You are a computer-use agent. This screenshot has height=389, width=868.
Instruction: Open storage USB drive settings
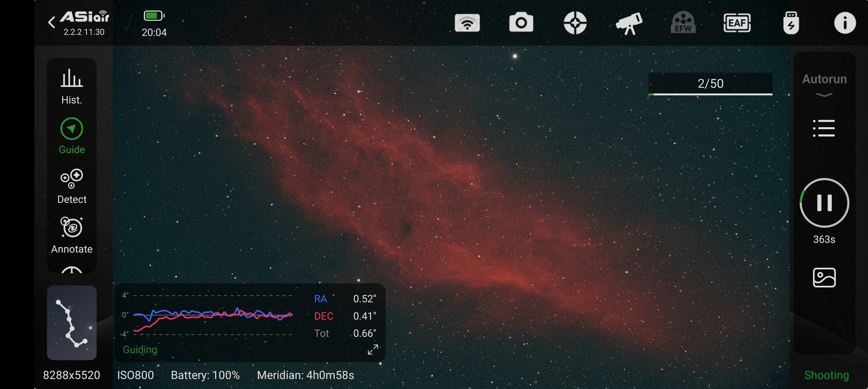point(791,23)
